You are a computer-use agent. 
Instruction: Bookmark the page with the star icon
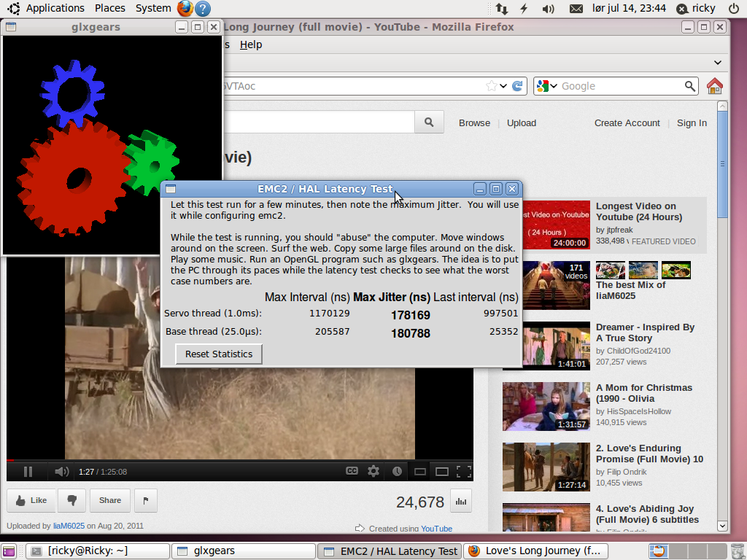tap(491, 86)
